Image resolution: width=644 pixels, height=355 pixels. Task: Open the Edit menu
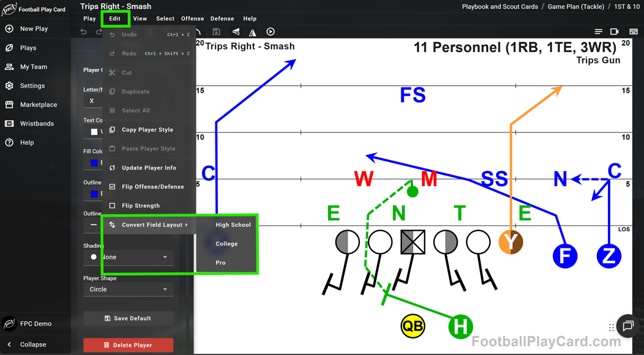pyautogui.click(x=115, y=18)
